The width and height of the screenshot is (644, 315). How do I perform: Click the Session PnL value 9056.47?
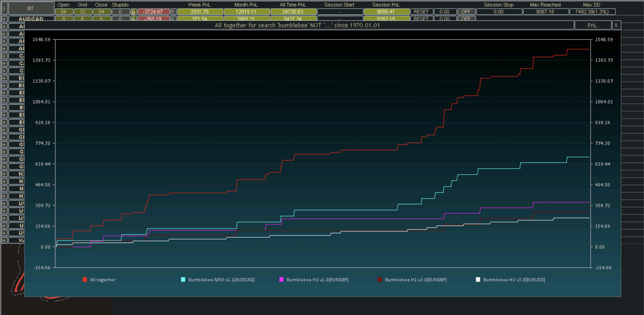click(387, 11)
